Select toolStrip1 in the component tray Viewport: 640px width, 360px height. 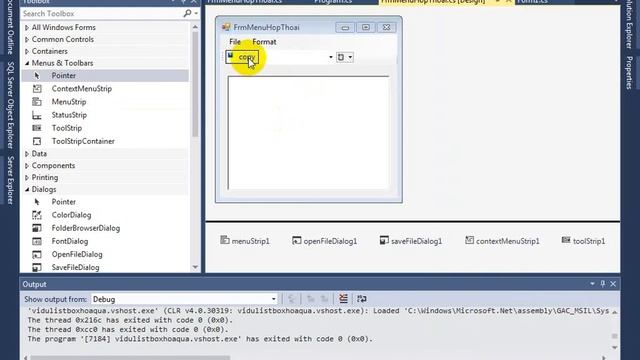(583, 241)
